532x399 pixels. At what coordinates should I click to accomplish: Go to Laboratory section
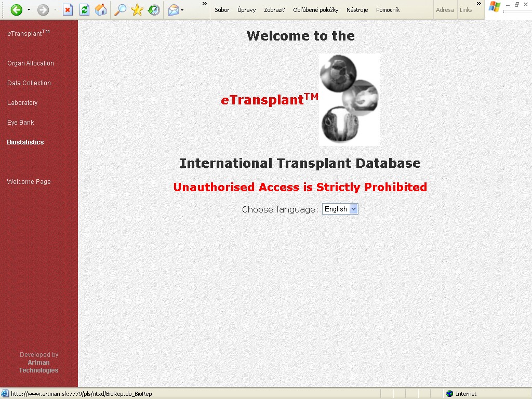point(22,102)
